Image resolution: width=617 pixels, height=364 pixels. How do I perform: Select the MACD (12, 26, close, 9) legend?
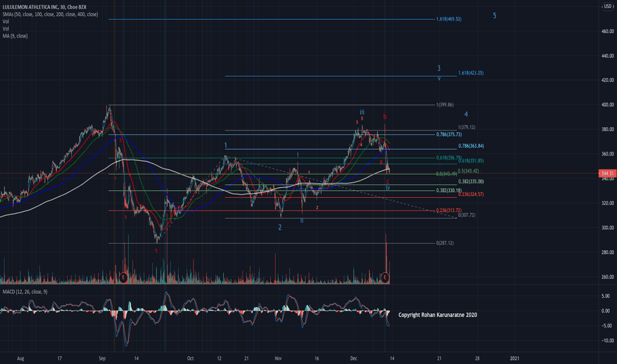(24, 292)
